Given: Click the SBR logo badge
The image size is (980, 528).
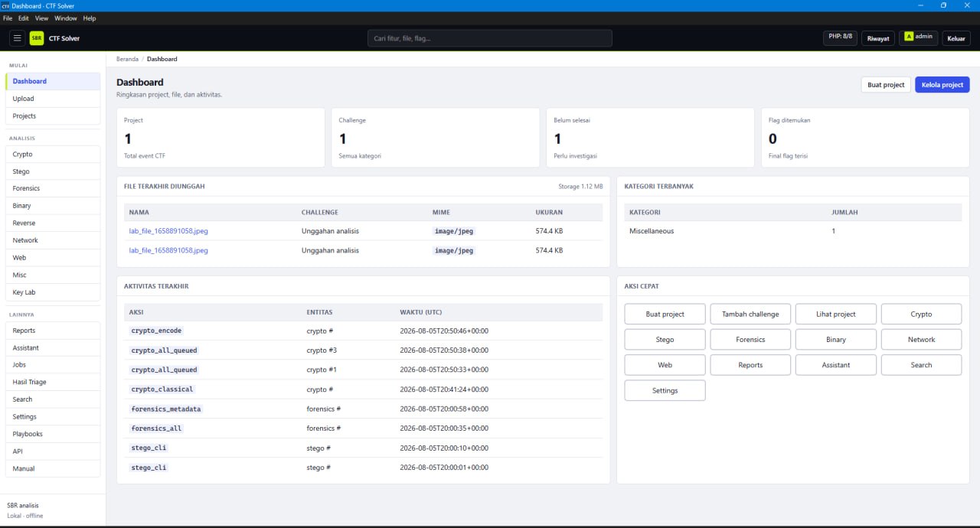Looking at the screenshot, I should [x=37, y=38].
